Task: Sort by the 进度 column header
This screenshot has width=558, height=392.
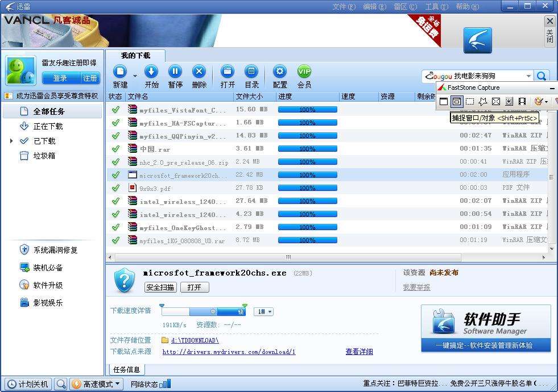Action: (x=308, y=97)
